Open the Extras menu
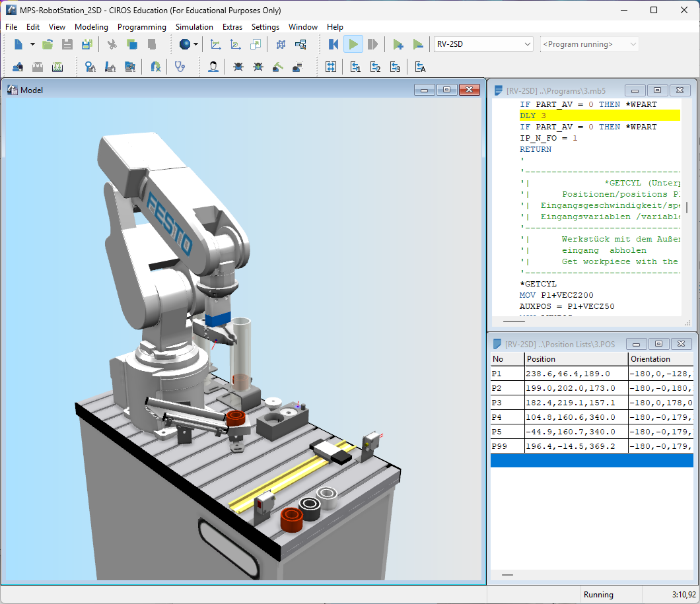Image resolution: width=700 pixels, height=604 pixels. (232, 27)
